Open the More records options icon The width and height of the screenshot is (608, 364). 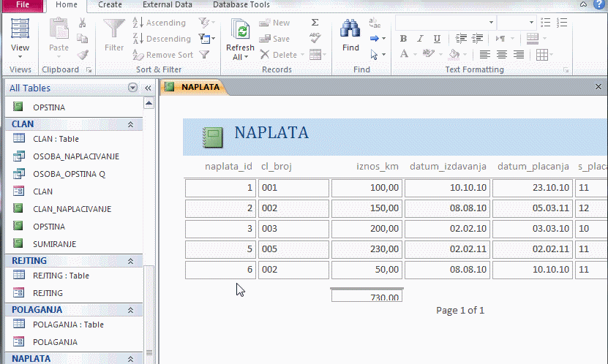pos(318,55)
